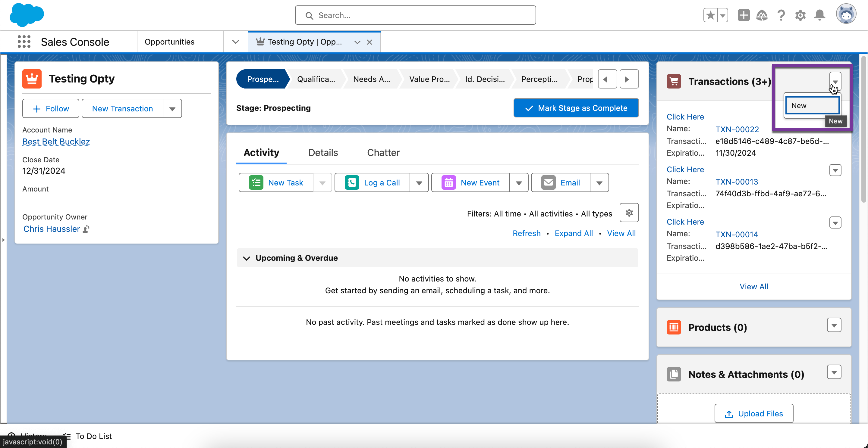868x448 pixels.
Task: Click the New Transaction button
Action: tap(122, 108)
